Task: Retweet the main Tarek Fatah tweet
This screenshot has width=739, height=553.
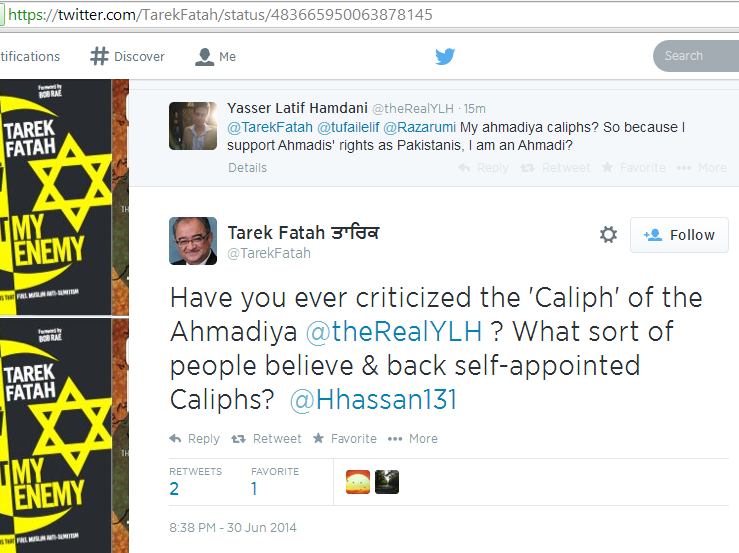Action: pos(266,439)
